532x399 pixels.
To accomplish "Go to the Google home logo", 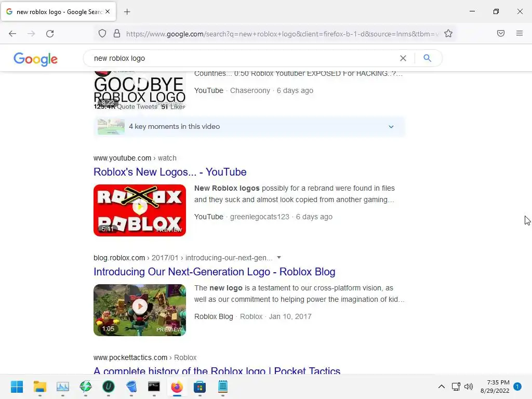I will [x=36, y=59].
